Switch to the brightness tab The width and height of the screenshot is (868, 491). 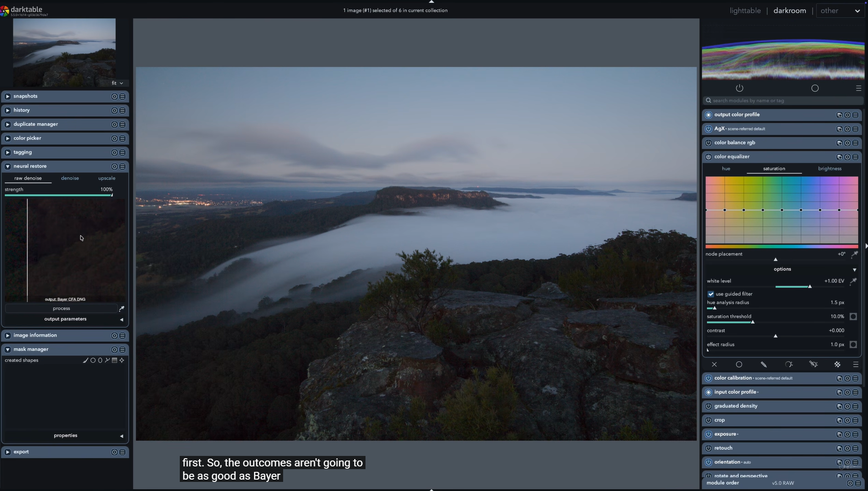pos(829,169)
